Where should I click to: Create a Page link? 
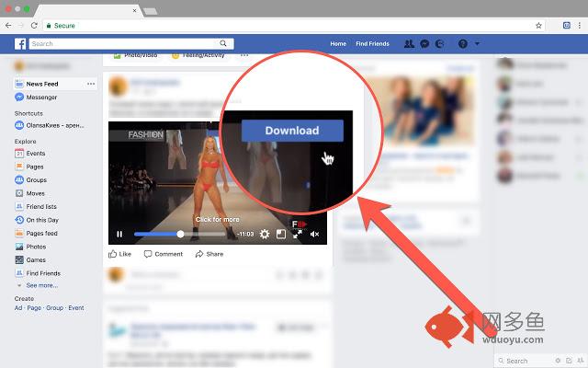[x=34, y=308]
